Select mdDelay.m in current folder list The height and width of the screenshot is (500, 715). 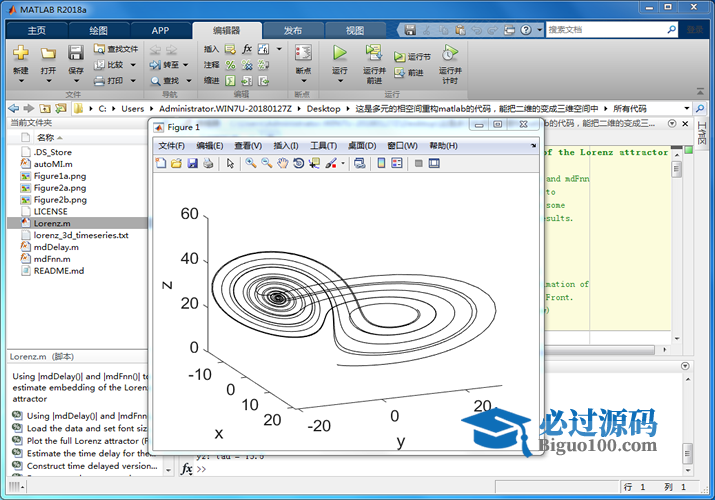[56, 247]
